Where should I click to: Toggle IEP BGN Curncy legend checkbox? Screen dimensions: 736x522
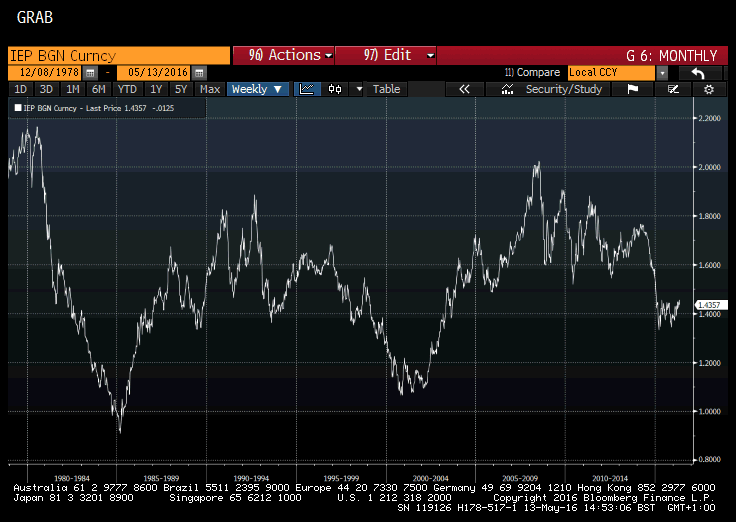(18, 107)
